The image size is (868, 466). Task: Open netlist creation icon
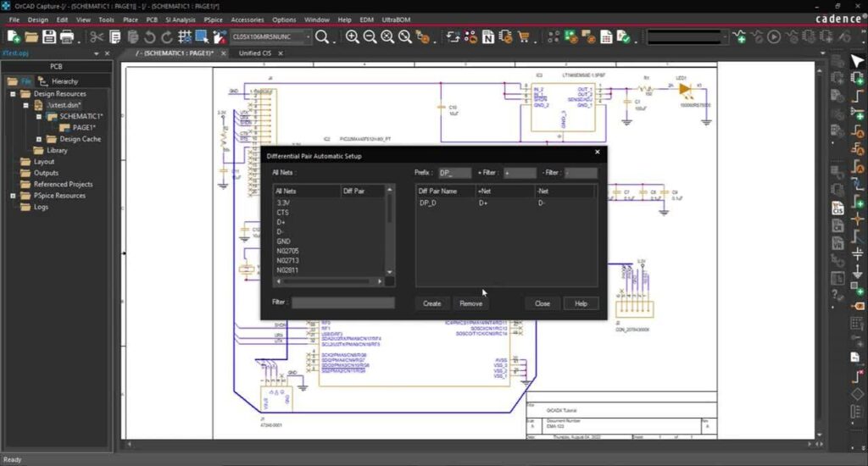[x=487, y=37]
